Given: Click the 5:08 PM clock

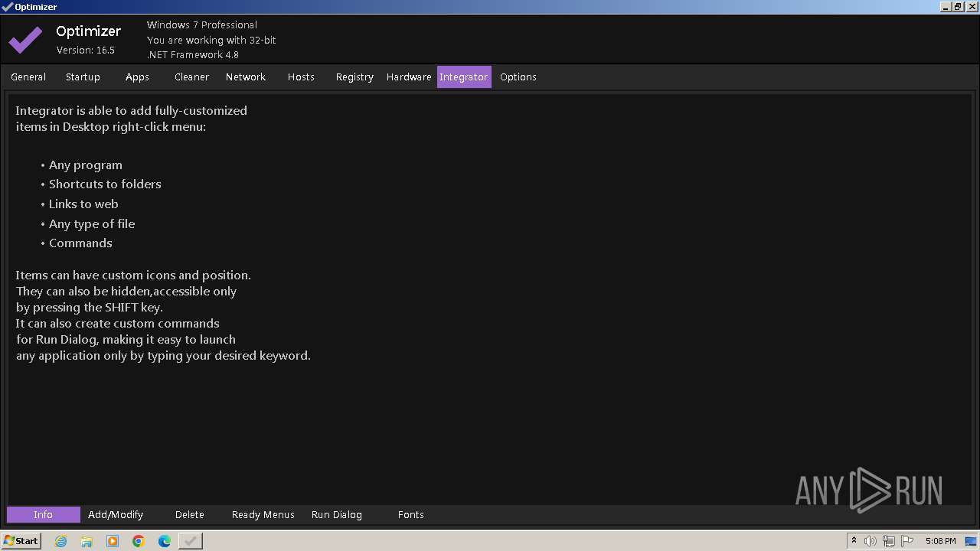Looking at the screenshot, I should (x=940, y=541).
